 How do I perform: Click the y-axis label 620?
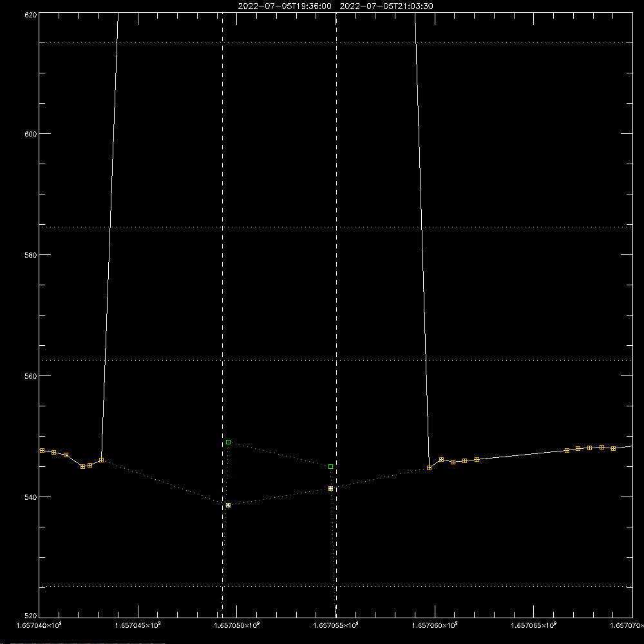click(x=31, y=15)
